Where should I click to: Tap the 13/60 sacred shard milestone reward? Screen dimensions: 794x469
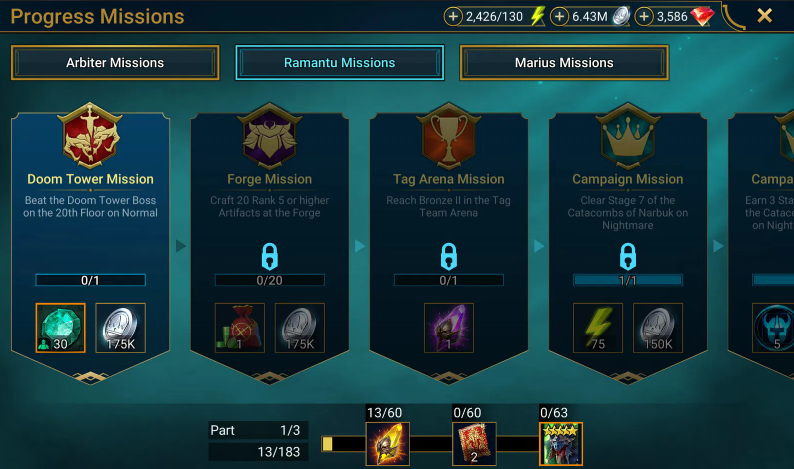click(388, 444)
